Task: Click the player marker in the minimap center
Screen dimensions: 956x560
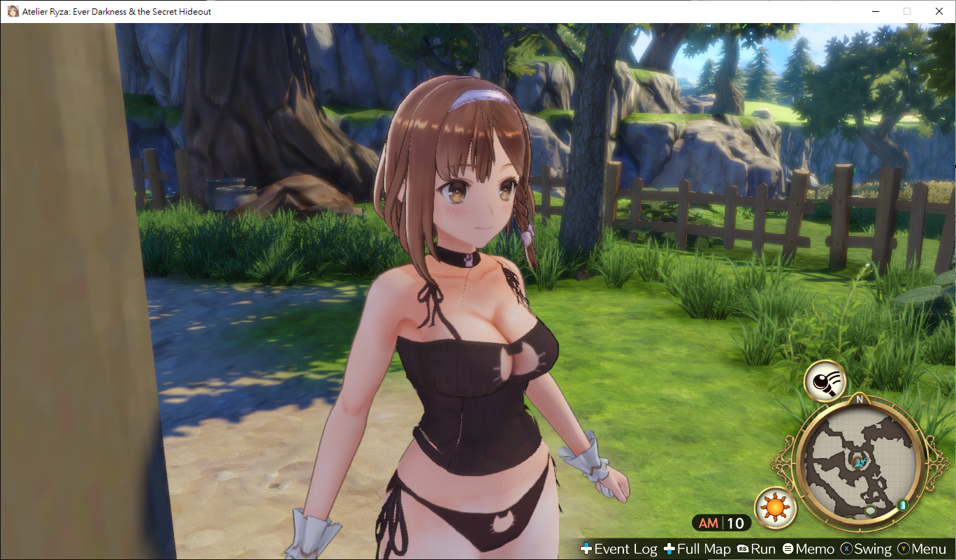Action: coord(860,462)
